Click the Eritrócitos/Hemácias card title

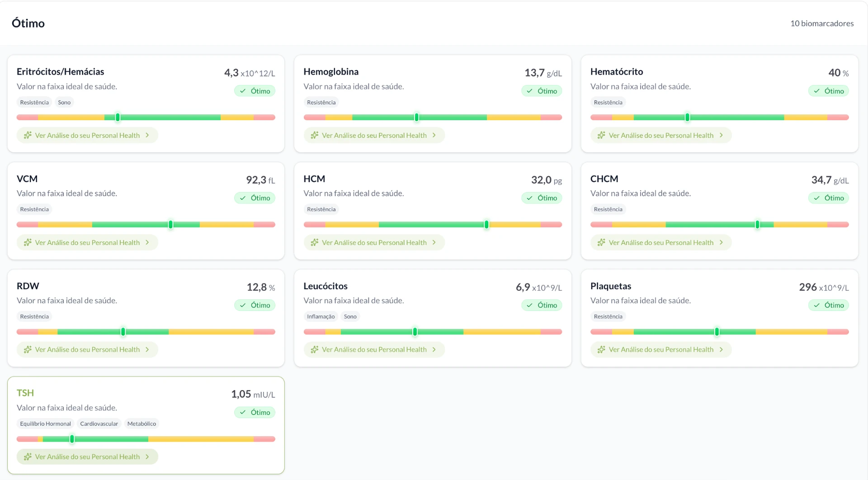point(60,71)
